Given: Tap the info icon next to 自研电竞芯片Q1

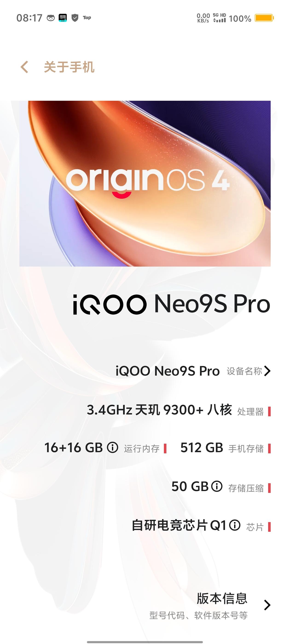Looking at the screenshot, I should pyautogui.click(x=235, y=525).
